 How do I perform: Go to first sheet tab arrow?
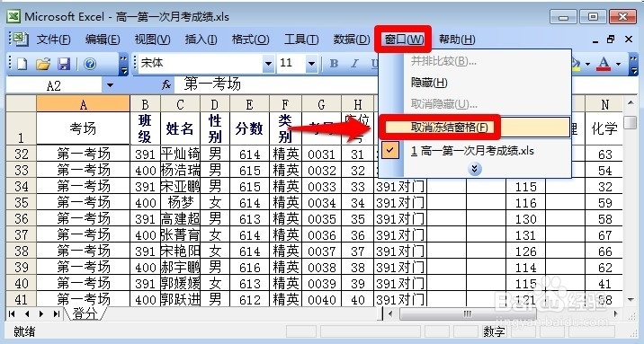click(x=12, y=314)
